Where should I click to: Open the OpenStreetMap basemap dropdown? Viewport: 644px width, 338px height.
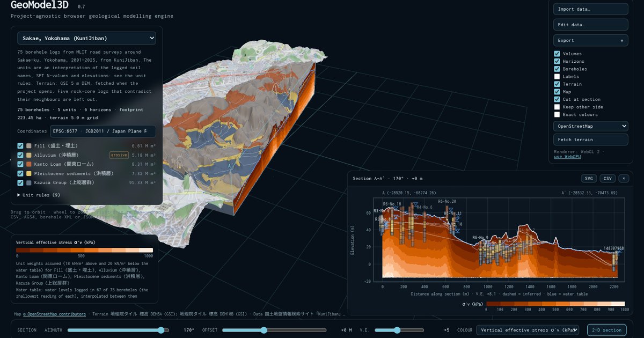590,126
